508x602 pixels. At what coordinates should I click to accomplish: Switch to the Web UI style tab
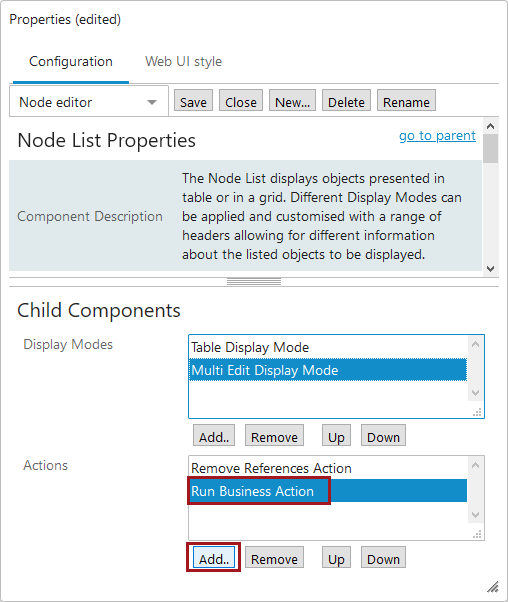[183, 61]
